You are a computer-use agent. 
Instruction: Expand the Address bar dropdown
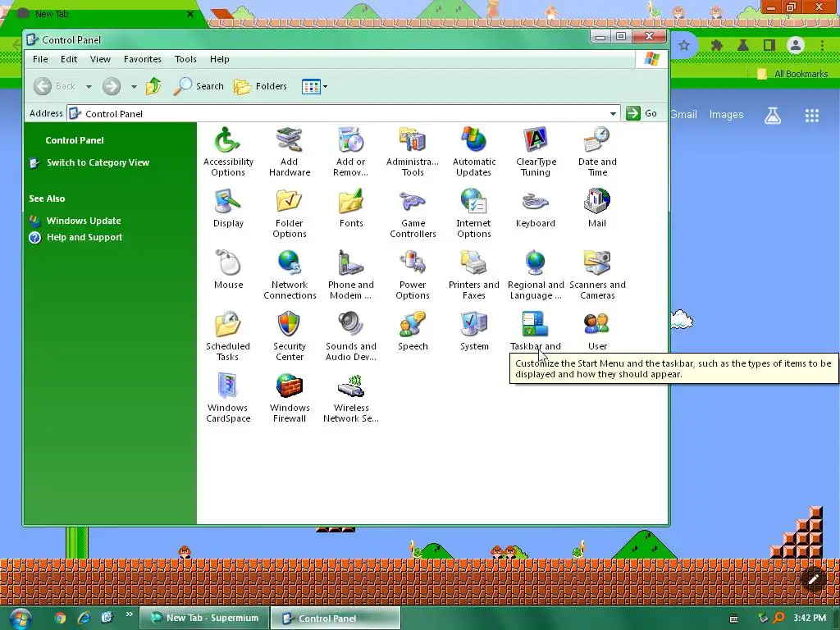(613, 113)
